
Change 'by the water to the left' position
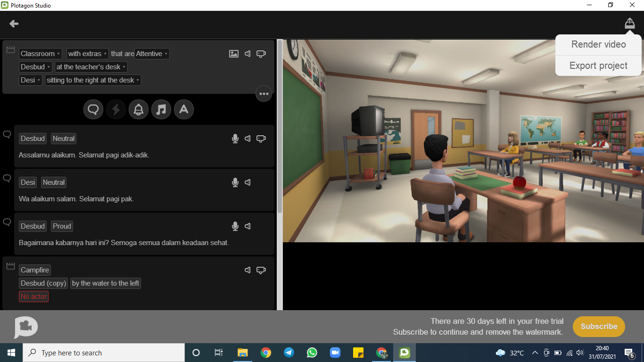coord(106,283)
